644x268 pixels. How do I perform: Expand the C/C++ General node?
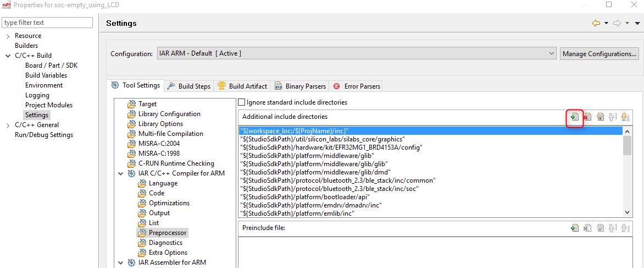pyautogui.click(x=8, y=125)
